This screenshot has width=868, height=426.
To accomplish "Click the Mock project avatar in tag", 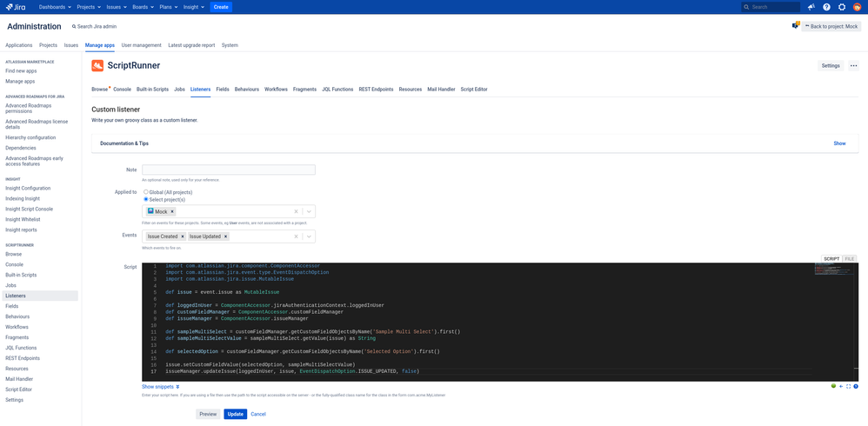I will (x=150, y=211).
